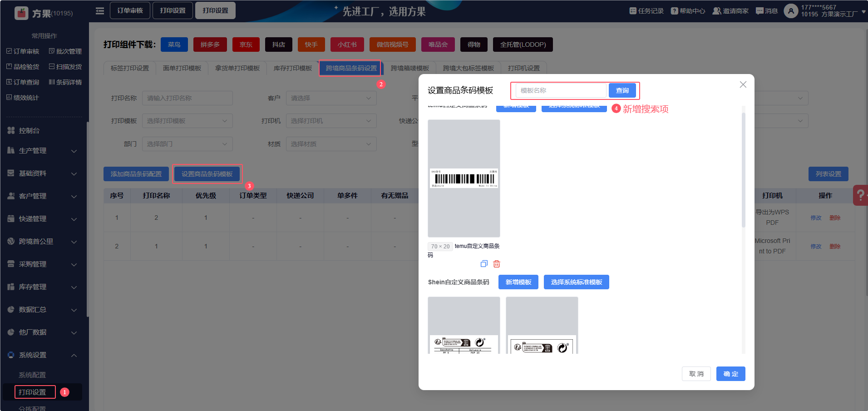This screenshot has width=868, height=411.
Task: Expand the 快递管理 menu
Action: click(x=43, y=218)
